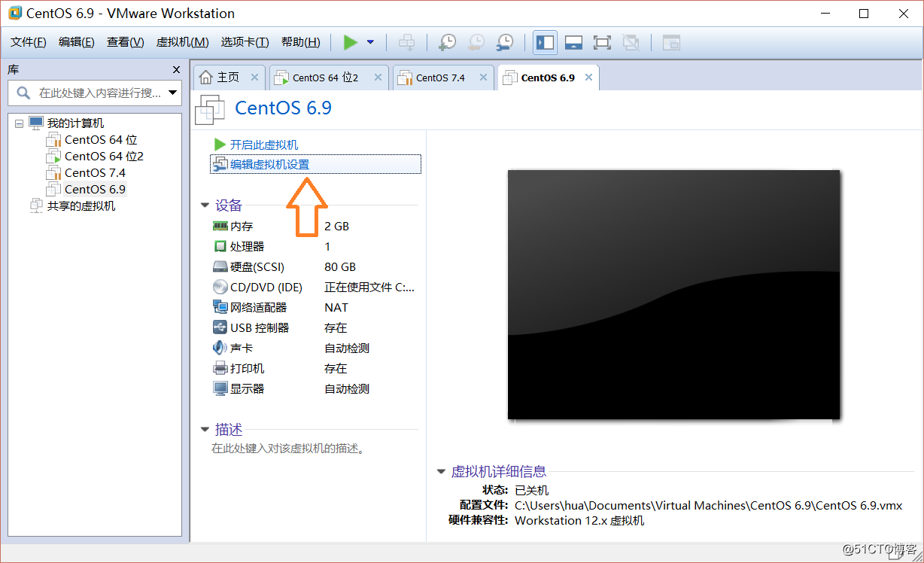Image resolution: width=924 pixels, height=563 pixels.
Task: Collapse the 设备 section
Action: pos(205,205)
